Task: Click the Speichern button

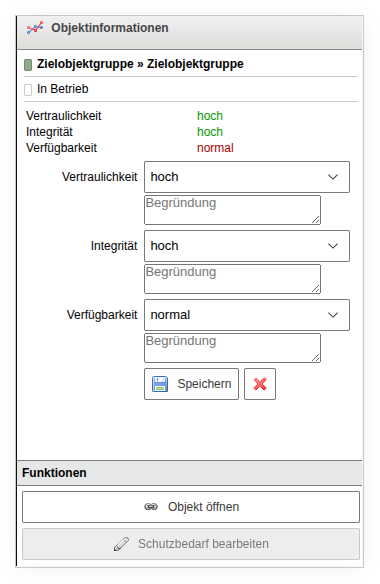Action: (x=191, y=384)
